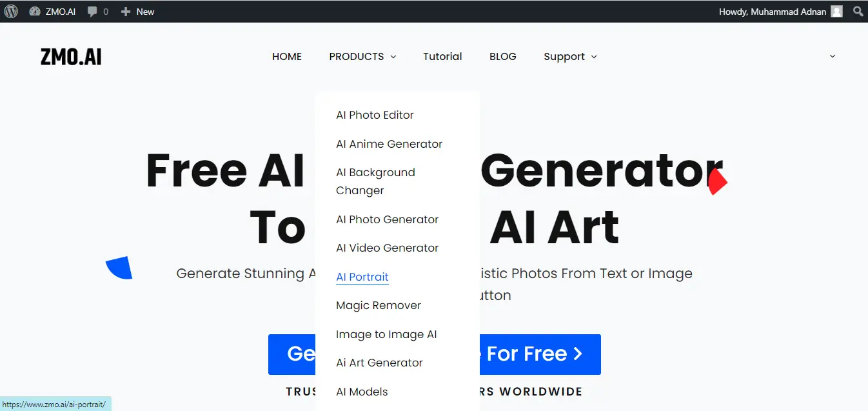Expand the far-right header chevron
This screenshot has width=868, height=411.
pyautogui.click(x=833, y=56)
